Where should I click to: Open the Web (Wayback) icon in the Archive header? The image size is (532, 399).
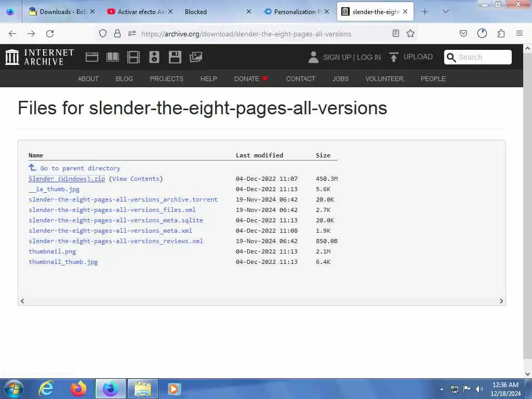coord(92,57)
